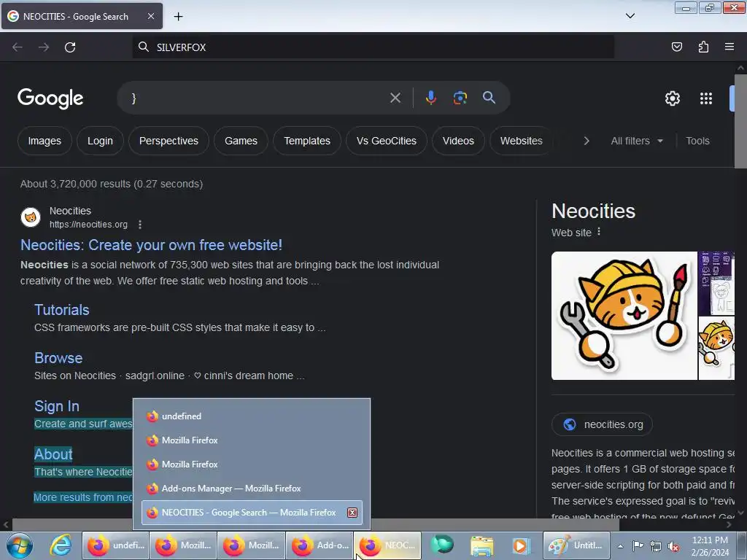Click the muted volume tray icon
Screen dimensions: 747x560
point(673,546)
